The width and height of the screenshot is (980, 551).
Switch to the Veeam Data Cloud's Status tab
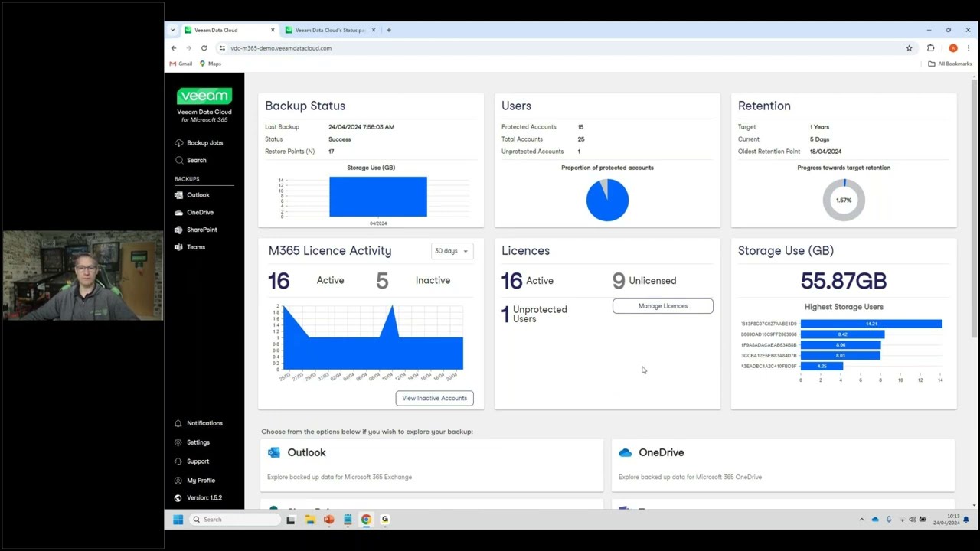click(329, 30)
